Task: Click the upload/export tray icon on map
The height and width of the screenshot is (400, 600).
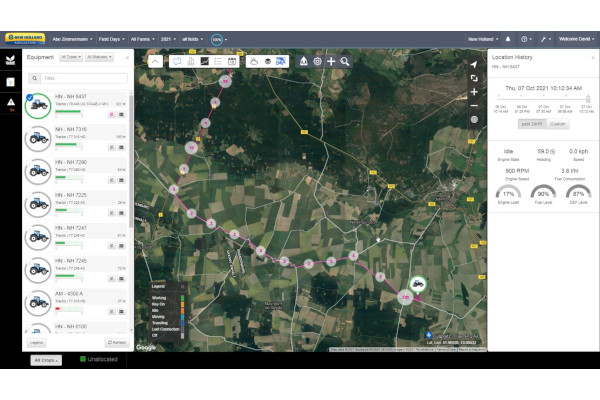Action: coord(303,61)
